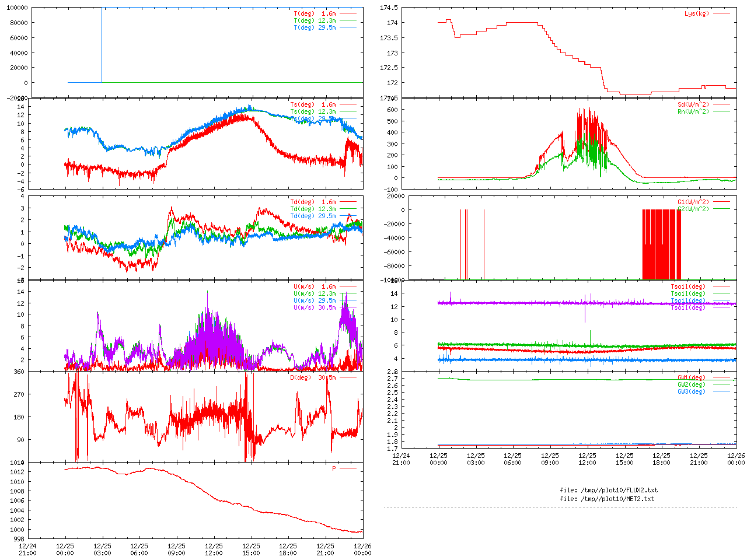
Task: Click the D(deg) 30.5m legend label
Action: point(313,377)
